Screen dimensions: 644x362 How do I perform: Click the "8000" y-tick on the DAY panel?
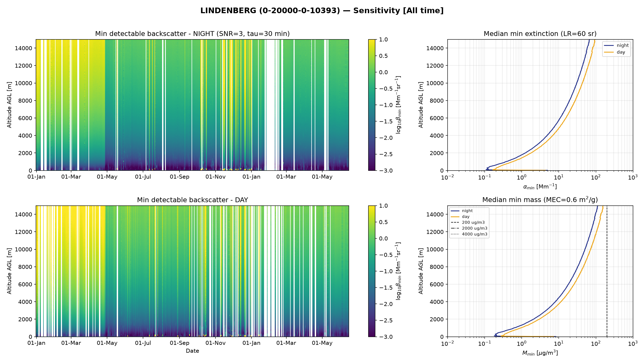click(25, 267)
